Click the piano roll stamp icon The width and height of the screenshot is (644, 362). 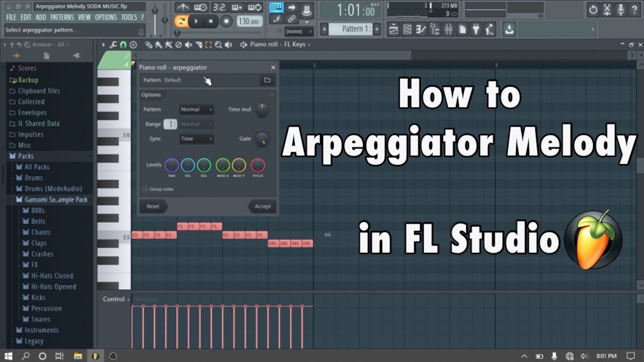133,45
